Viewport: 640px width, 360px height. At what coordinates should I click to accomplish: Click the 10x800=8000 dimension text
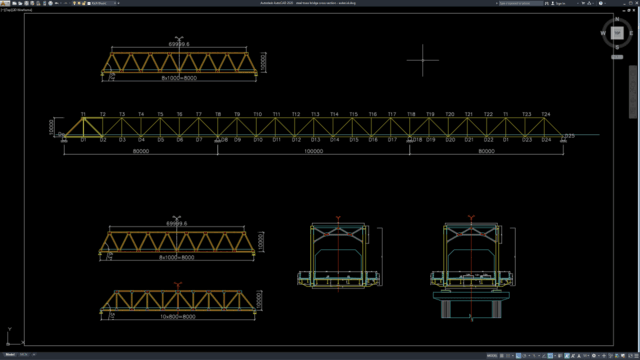click(178, 316)
